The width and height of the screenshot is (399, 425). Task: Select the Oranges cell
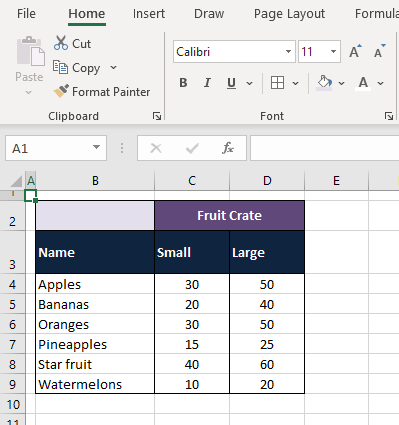(x=95, y=324)
